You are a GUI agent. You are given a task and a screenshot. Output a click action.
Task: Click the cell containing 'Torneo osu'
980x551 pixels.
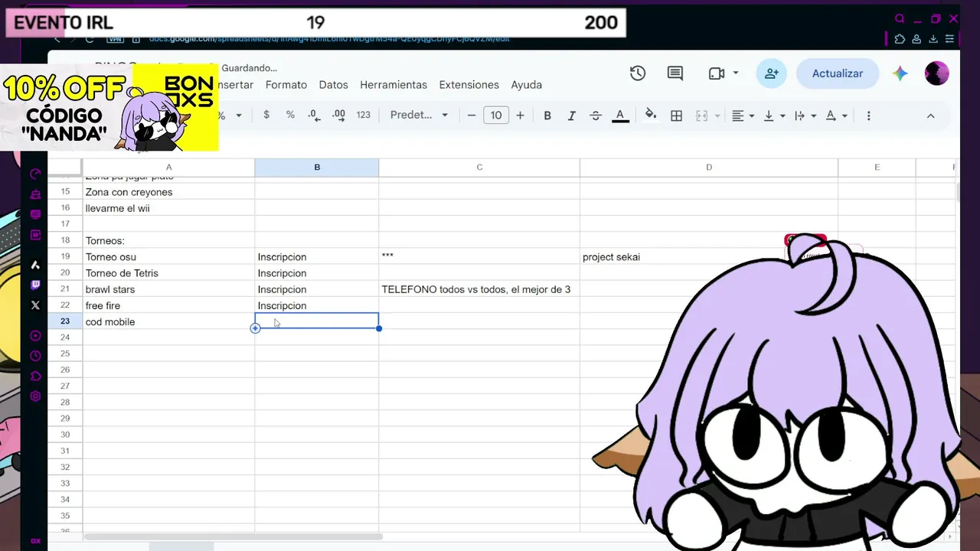coord(168,257)
